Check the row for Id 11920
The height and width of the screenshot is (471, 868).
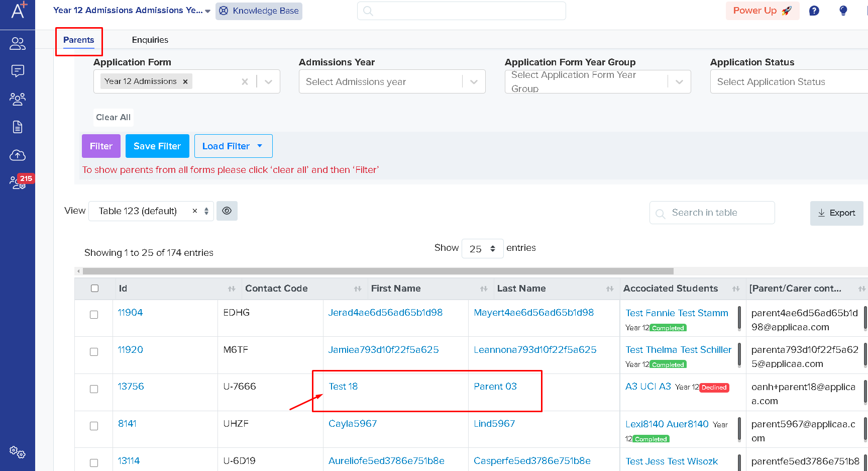[94, 352]
